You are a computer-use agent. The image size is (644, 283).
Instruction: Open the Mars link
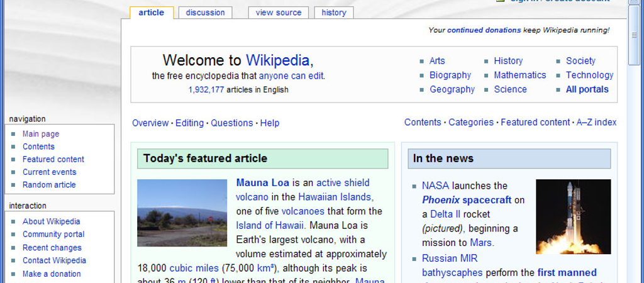click(481, 242)
